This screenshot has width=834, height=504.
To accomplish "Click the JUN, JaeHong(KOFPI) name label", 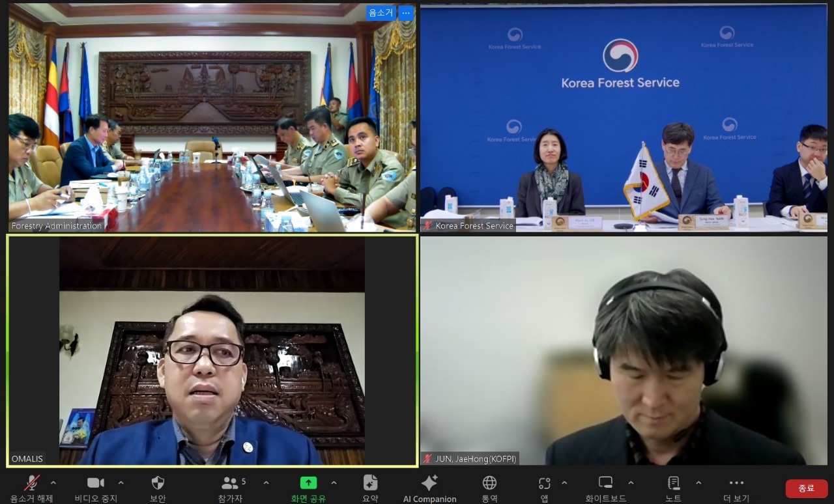I will tap(476, 459).
